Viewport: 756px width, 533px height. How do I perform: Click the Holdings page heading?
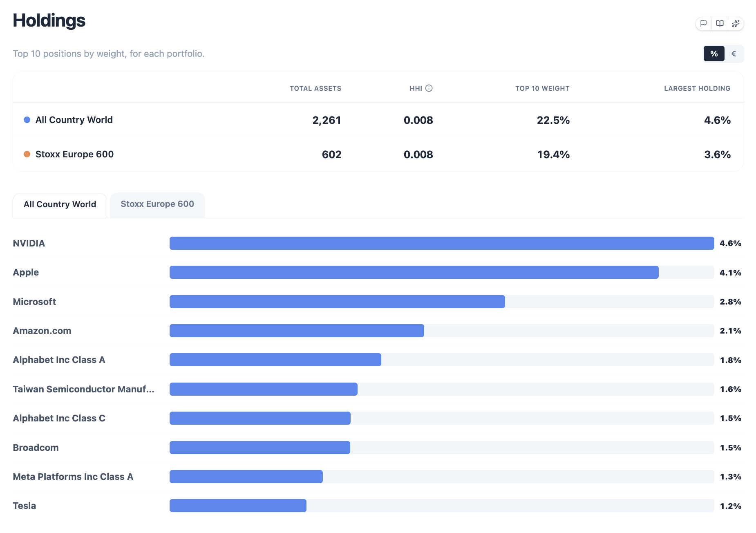49,20
